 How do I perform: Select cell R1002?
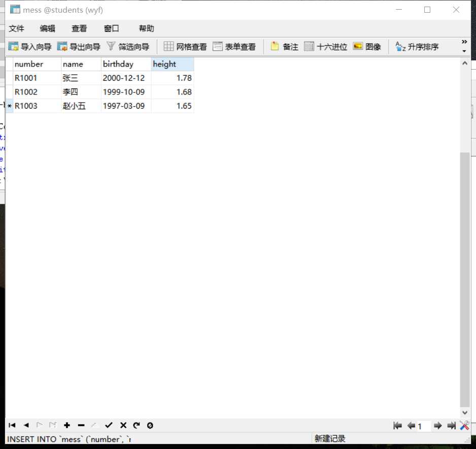[37, 92]
